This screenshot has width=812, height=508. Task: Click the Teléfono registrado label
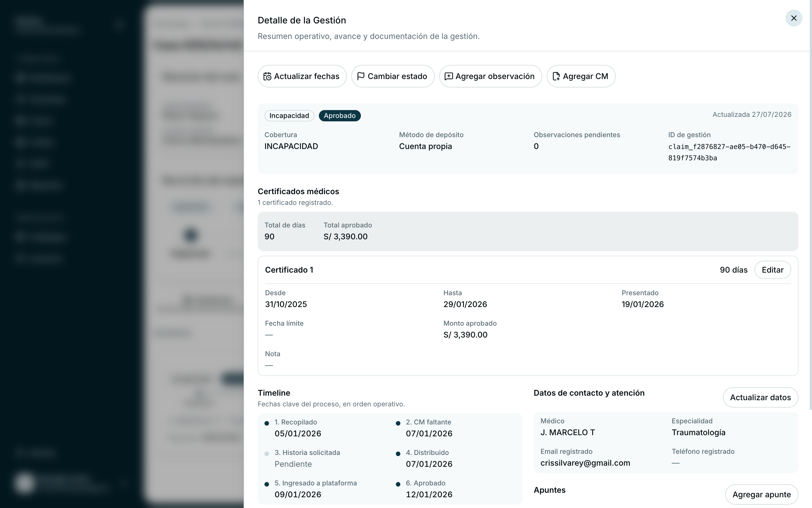(703, 452)
